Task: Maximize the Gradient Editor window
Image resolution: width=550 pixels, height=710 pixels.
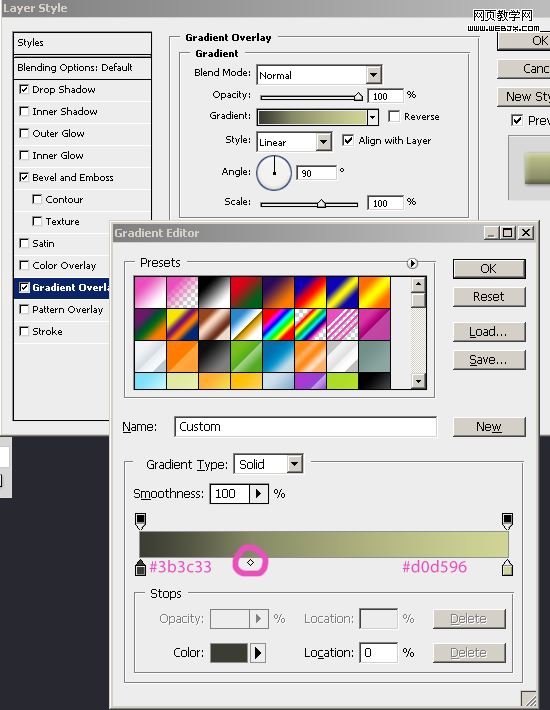Action: (507, 233)
